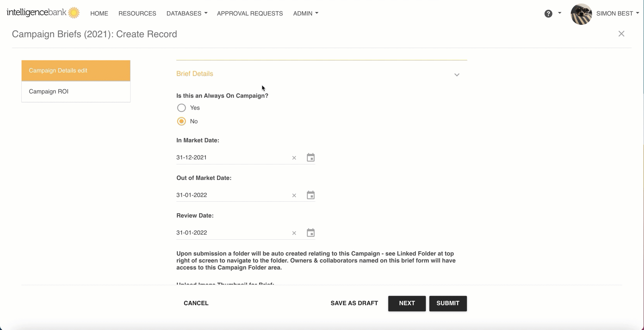Open calendar picker for Review Date

click(x=311, y=233)
